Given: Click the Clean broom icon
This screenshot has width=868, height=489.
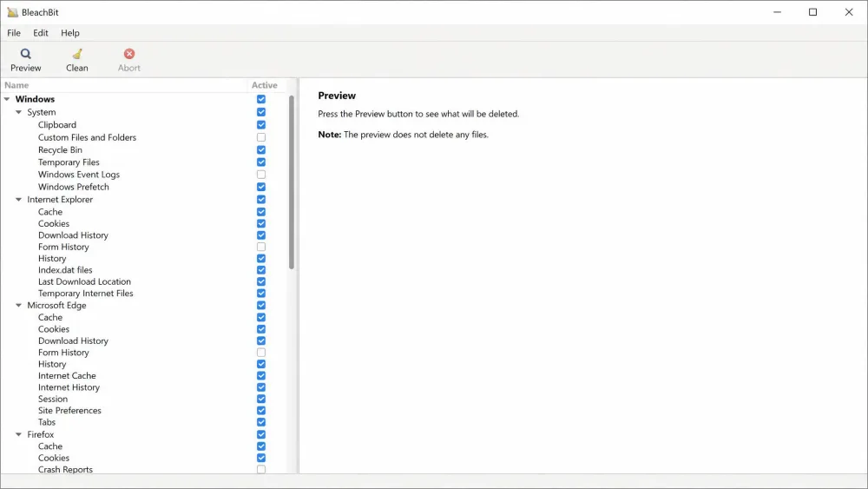Looking at the screenshot, I should [x=77, y=54].
